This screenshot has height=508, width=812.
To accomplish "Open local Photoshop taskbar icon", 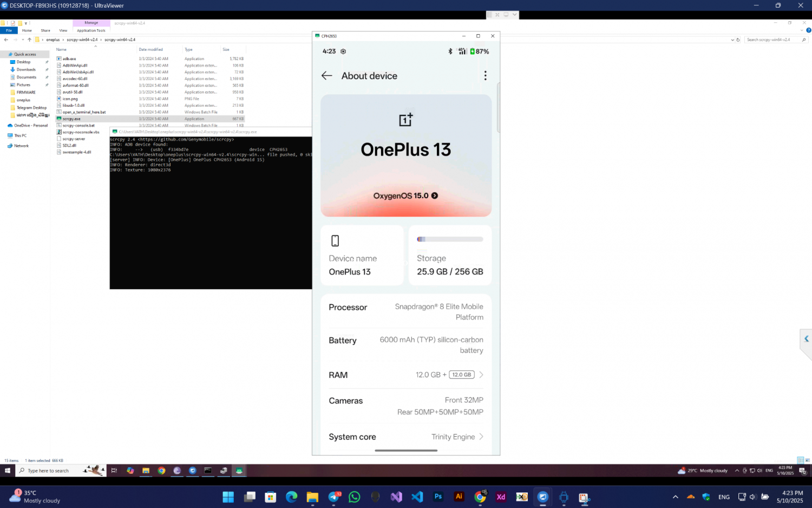I will point(438,497).
